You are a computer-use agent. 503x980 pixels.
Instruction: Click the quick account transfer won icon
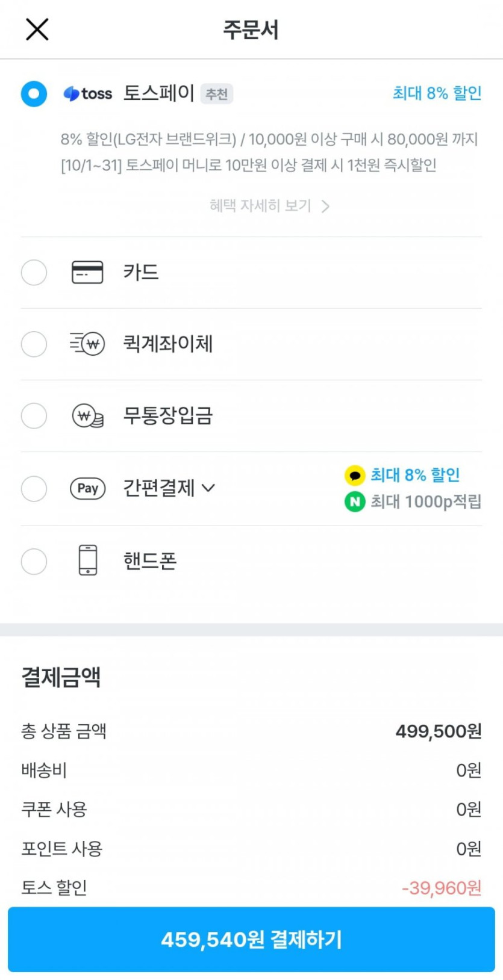[88, 344]
